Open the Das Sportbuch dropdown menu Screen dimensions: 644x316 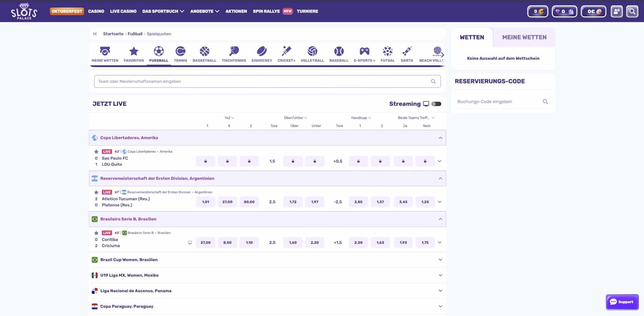point(163,11)
